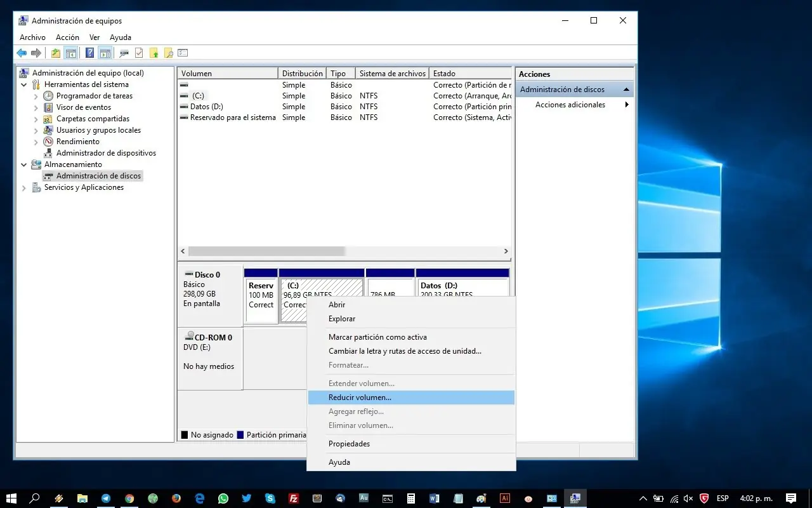Screen dimensions: 812x508
Task: Select Reducir volumen from context menu
Action: pyautogui.click(x=360, y=398)
